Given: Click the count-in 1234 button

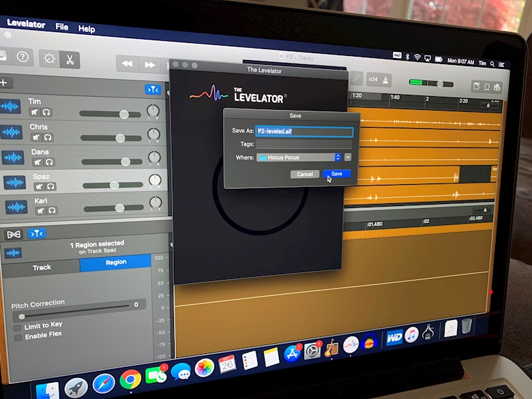Looking at the screenshot, I should (373, 79).
